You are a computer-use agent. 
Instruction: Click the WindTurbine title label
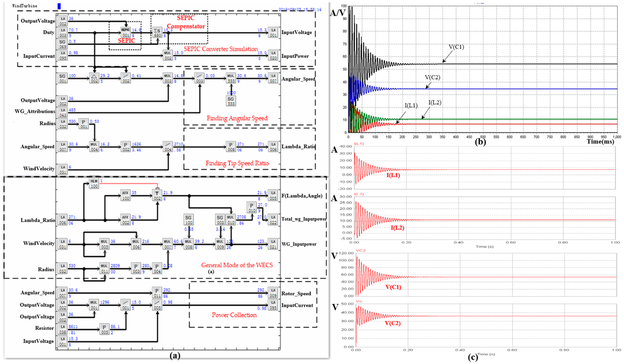tap(25, 6)
